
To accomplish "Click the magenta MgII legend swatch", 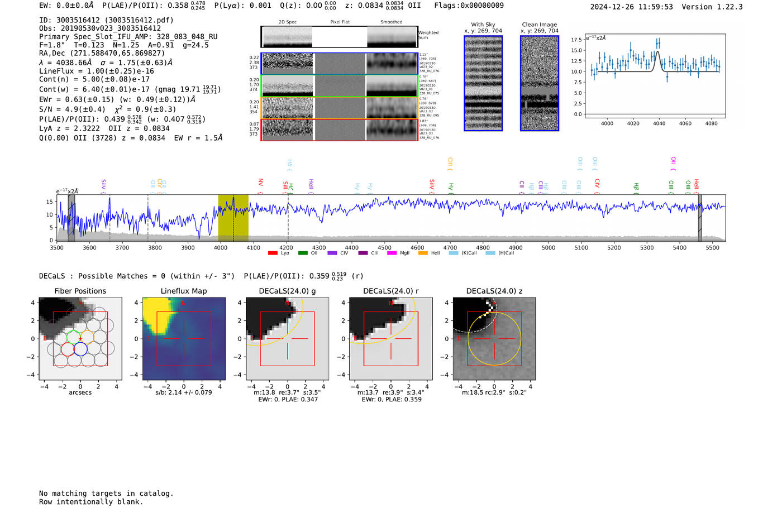I will tap(392, 253).
